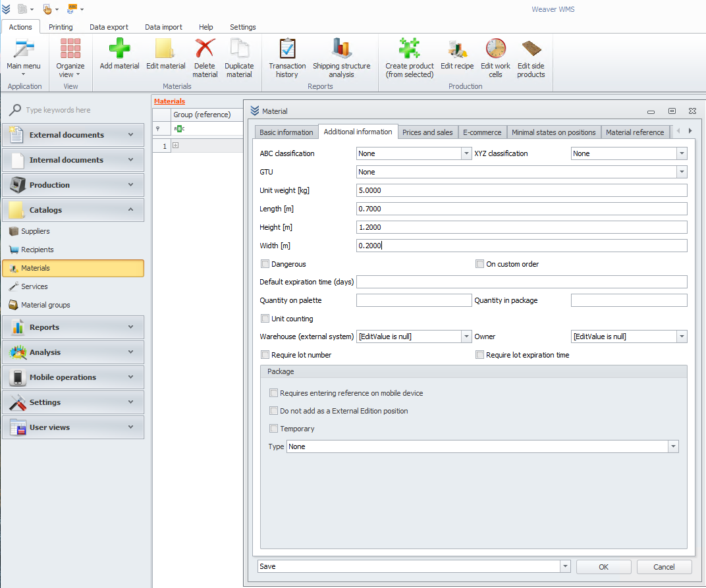
Task: Switch to the Printing ribbon tab
Action: [x=61, y=27]
